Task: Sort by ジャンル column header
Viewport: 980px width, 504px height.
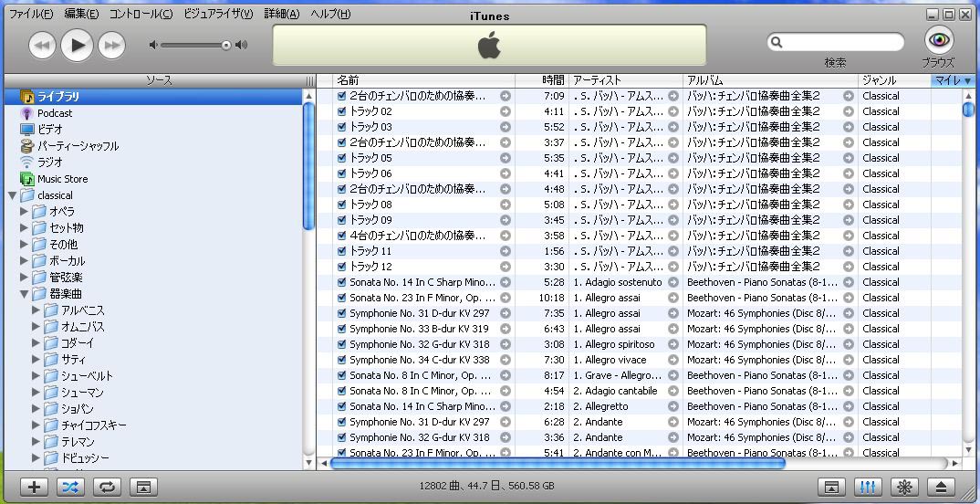Action: coord(894,80)
